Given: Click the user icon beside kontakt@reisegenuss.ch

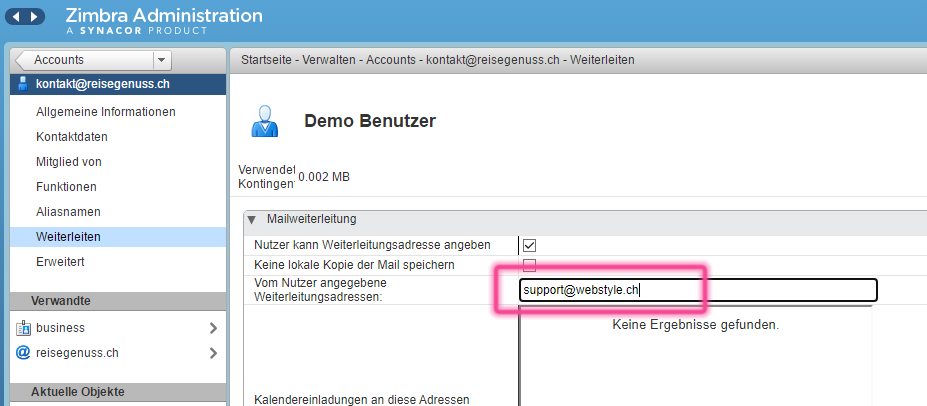Looking at the screenshot, I should (22, 84).
